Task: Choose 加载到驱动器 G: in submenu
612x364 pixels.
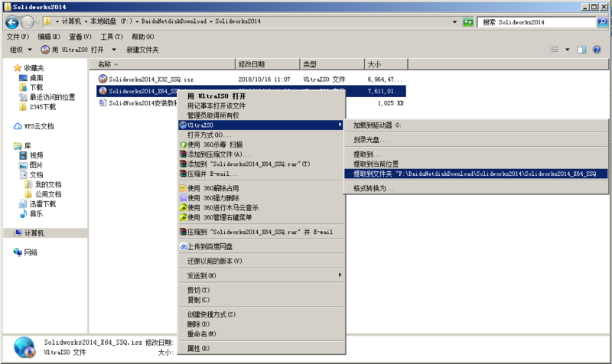Action: pyautogui.click(x=476, y=125)
